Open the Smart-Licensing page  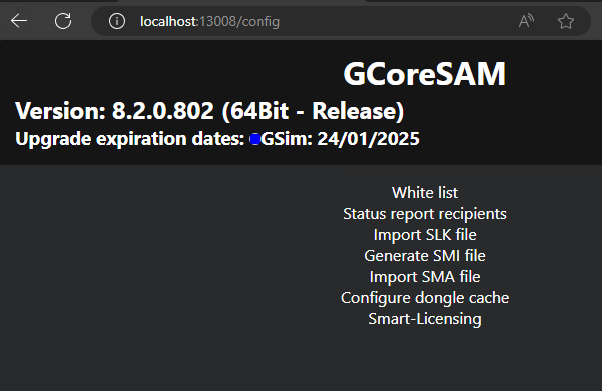(425, 319)
